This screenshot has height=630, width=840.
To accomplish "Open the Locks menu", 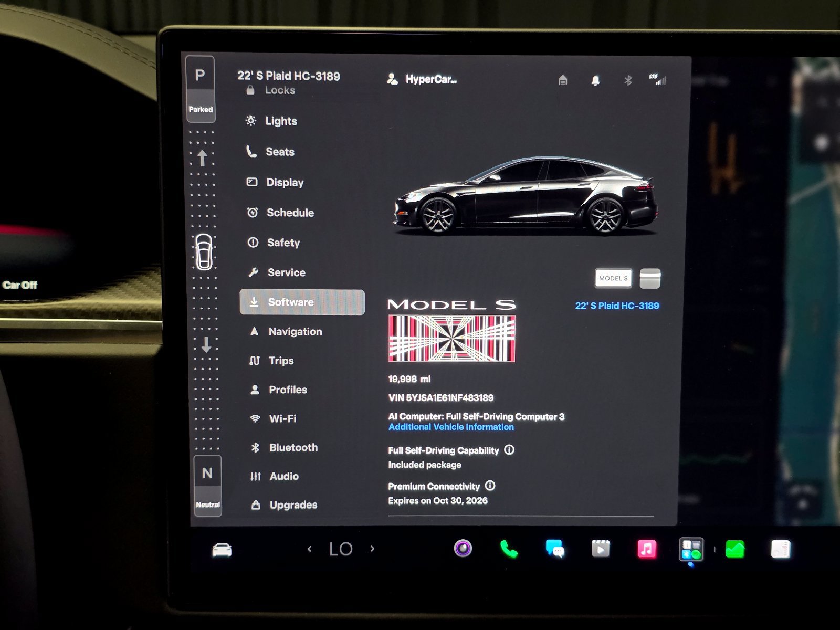I will 271,90.
